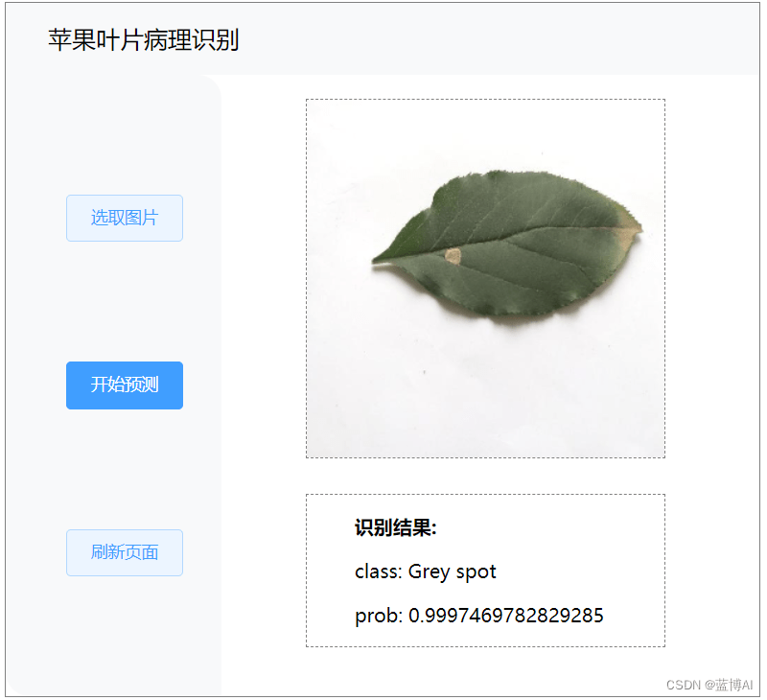
Task: Start prediction with 开始预测 button
Action: tap(125, 385)
